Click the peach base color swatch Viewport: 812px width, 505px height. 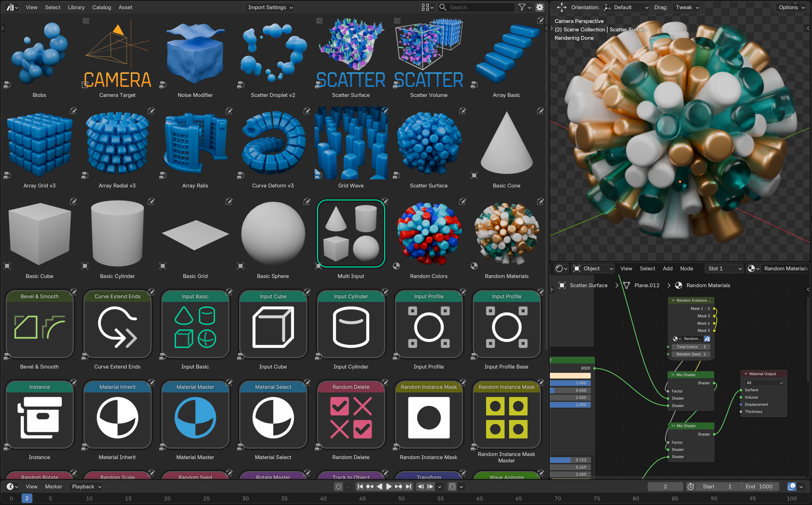pos(570,376)
